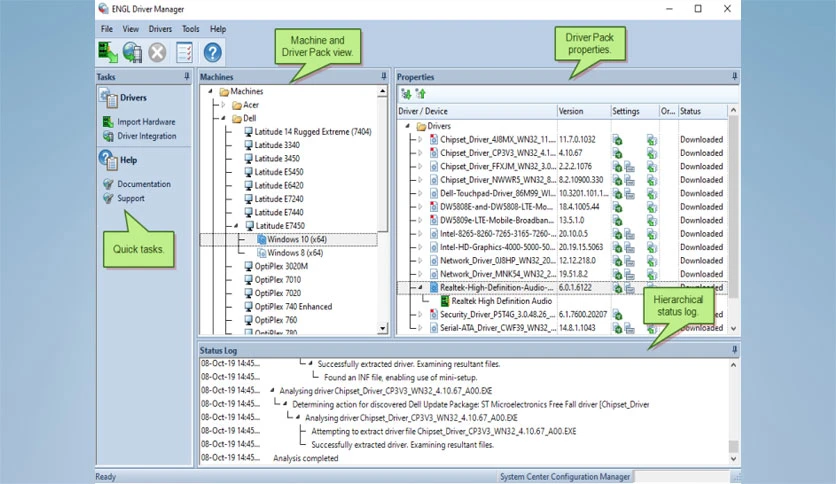
Task: Select the Latitude E6420 machine
Action: click(x=279, y=185)
